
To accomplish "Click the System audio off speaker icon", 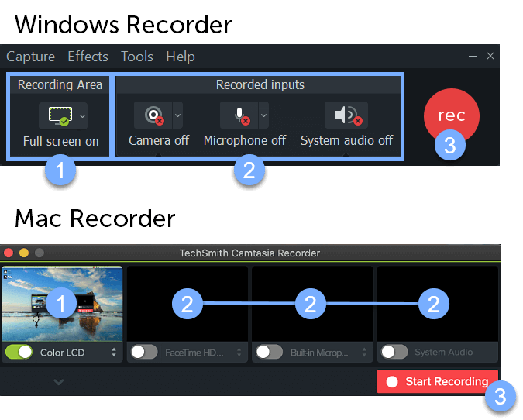I will [x=346, y=115].
